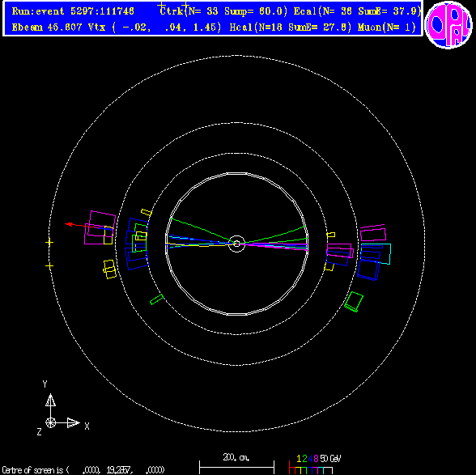Screen dimensions: 476x475
Task: Click the 200 cm scale bar
Action: pyautogui.click(x=236, y=465)
